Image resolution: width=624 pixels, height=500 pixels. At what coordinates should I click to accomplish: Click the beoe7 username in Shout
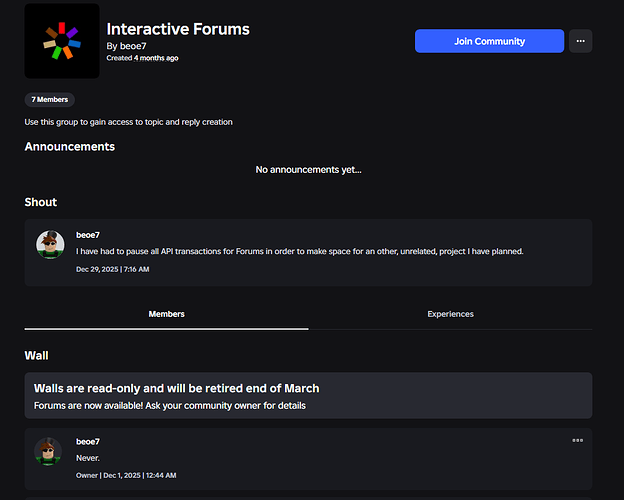click(88, 235)
